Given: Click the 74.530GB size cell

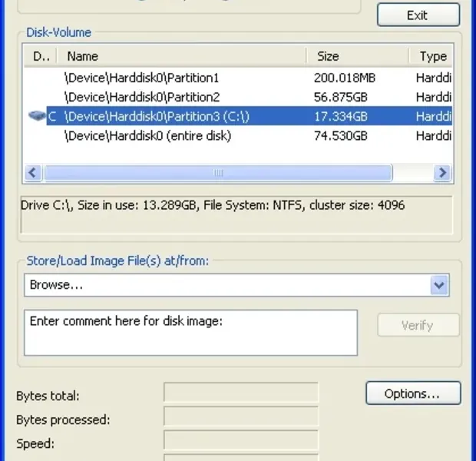Looking at the screenshot, I should click(340, 135).
